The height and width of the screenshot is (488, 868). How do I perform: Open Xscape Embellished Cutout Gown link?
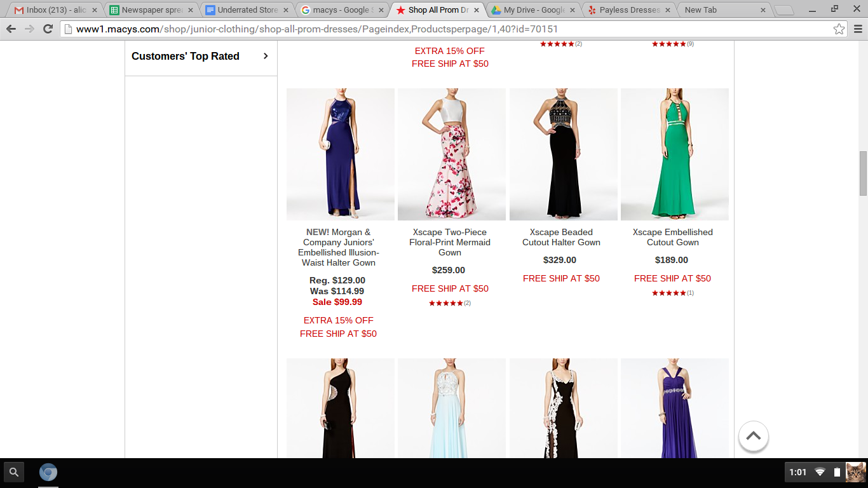click(673, 237)
